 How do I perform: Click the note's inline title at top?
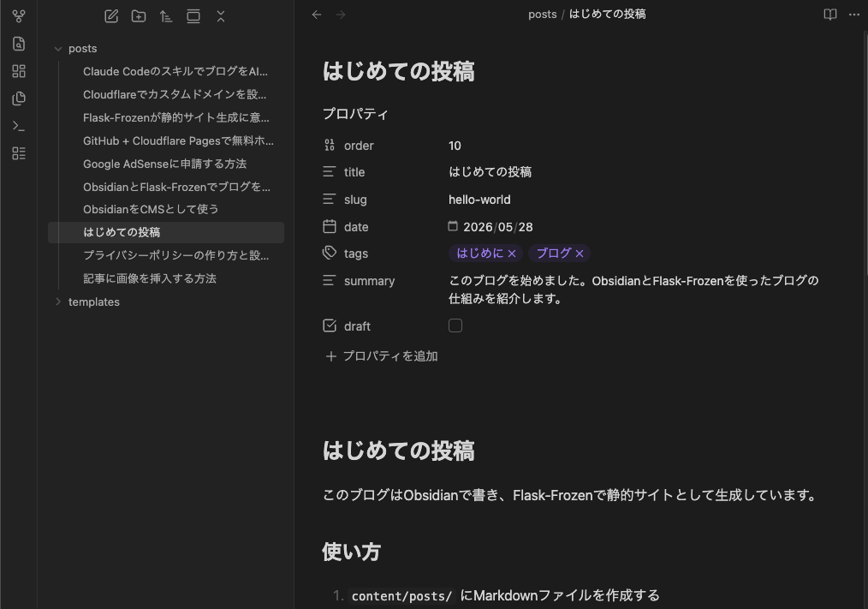[399, 71]
